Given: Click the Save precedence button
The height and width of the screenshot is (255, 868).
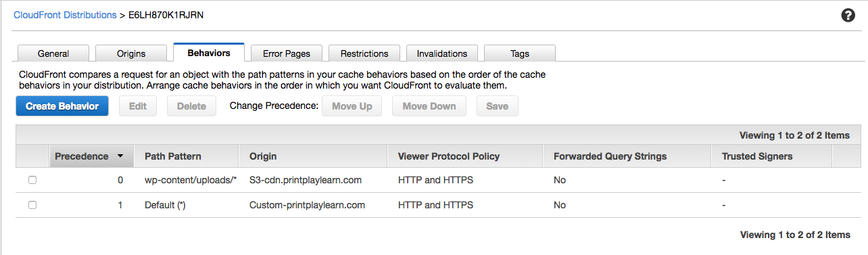Looking at the screenshot, I should click(498, 106).
